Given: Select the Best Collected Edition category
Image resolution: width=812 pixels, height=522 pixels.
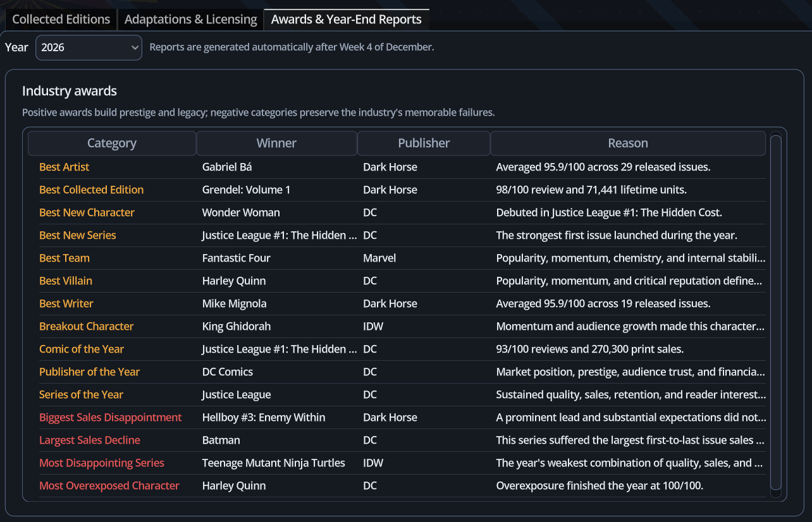Looking at the screenshot, I should pos(91,190).
